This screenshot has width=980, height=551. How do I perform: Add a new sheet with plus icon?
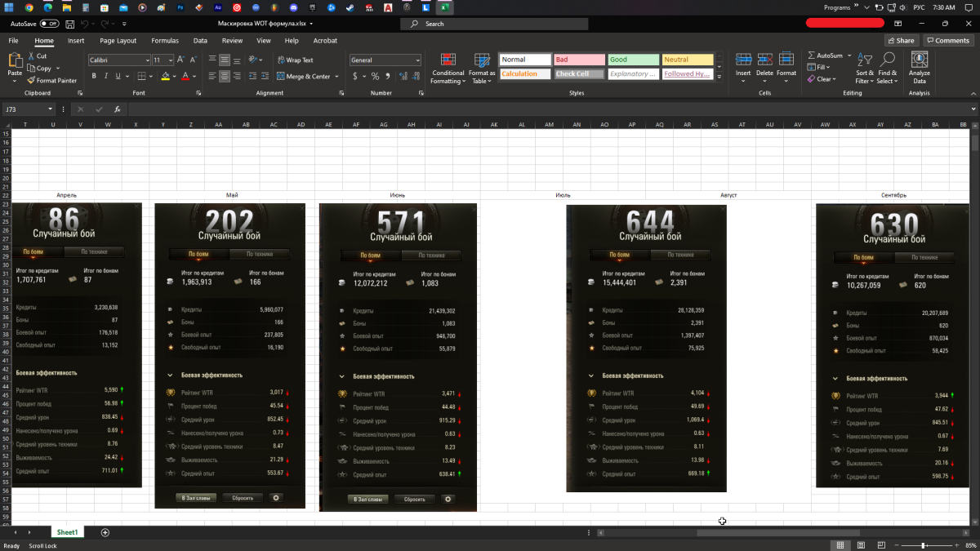click(x=105, y=532)
